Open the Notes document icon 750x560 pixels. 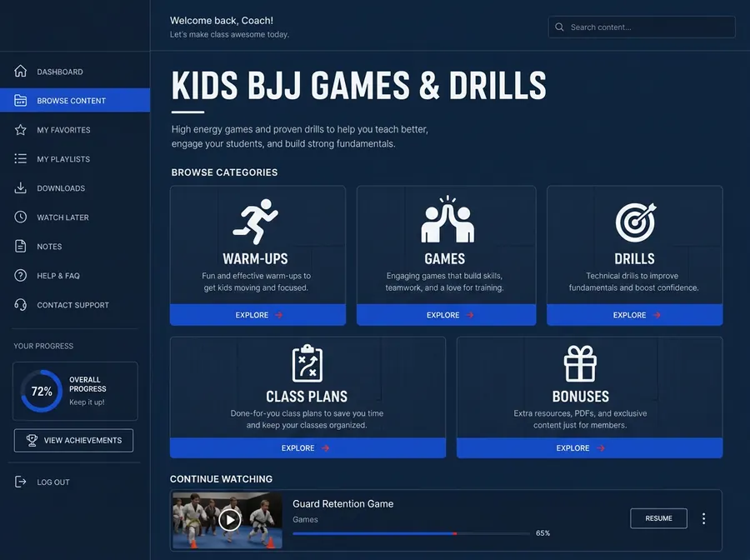pyautogui.click(x=21, y=247)
